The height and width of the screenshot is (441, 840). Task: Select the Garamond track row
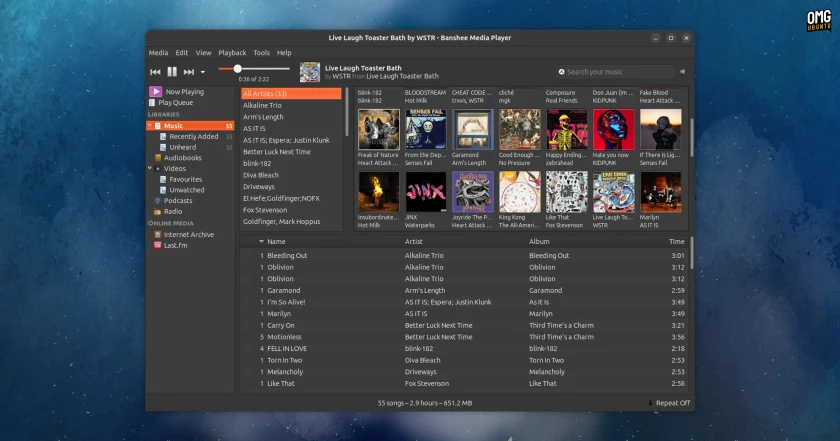point(464,290)
